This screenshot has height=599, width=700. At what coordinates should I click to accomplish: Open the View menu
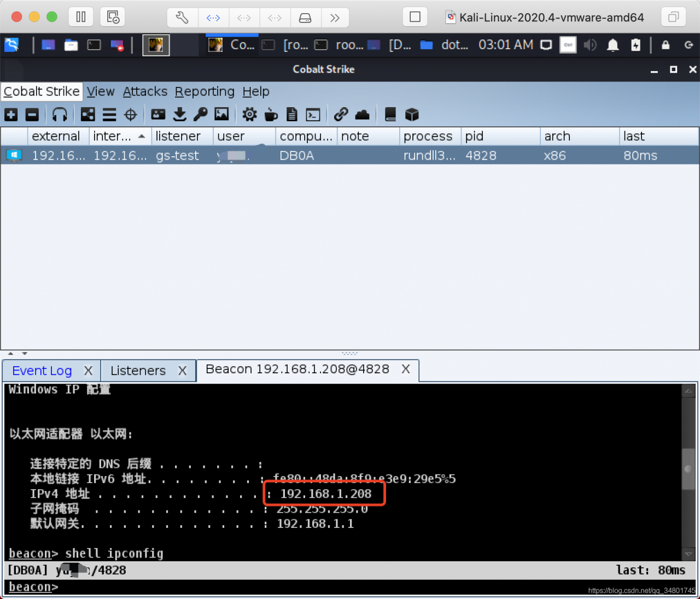point(101,91)
